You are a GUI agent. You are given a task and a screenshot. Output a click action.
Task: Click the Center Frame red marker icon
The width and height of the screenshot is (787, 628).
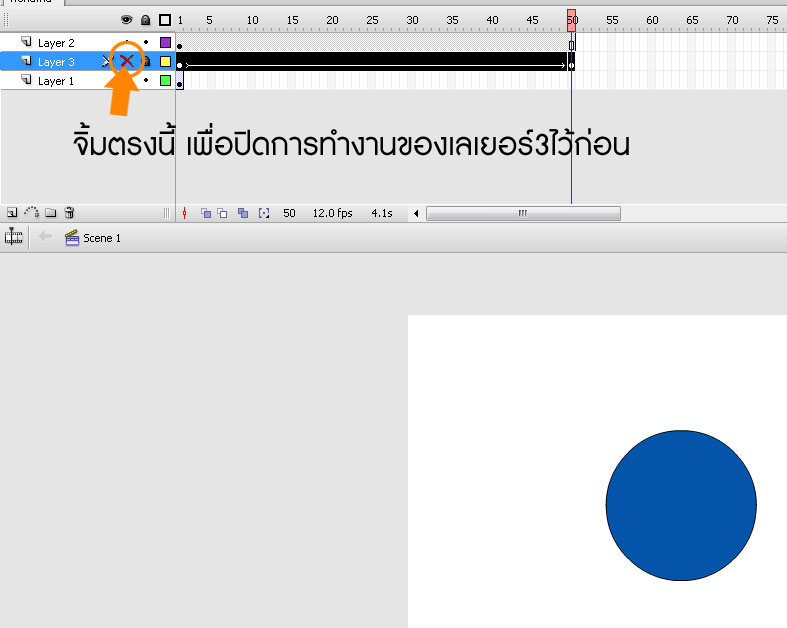pos(185,213)
